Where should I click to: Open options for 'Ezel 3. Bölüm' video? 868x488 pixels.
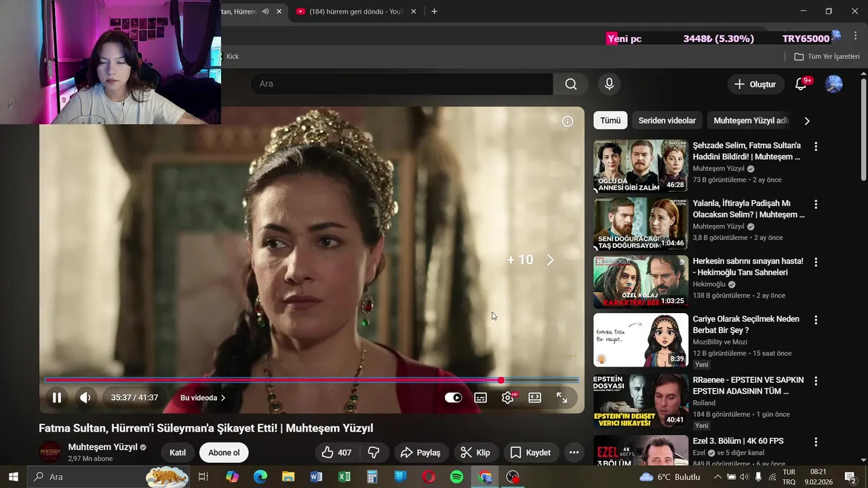(x=816, y=442)
